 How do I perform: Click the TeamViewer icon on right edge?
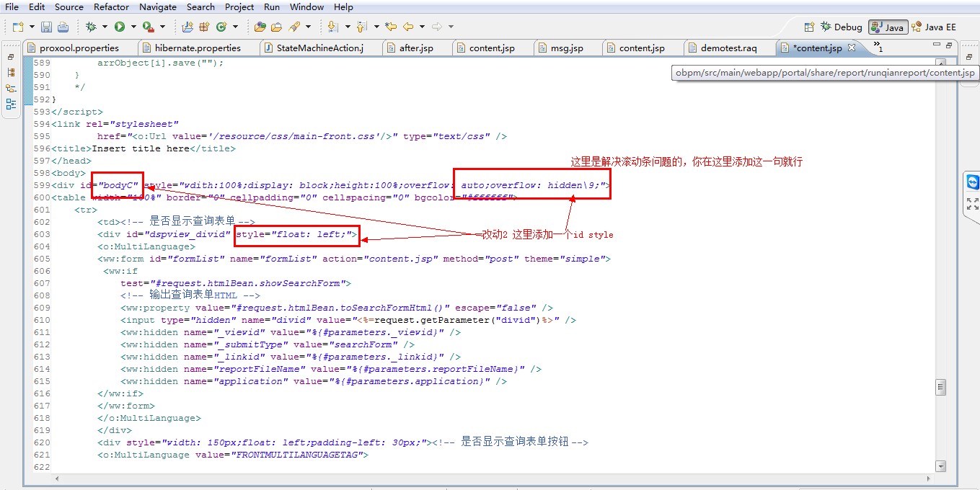point(973,182)
